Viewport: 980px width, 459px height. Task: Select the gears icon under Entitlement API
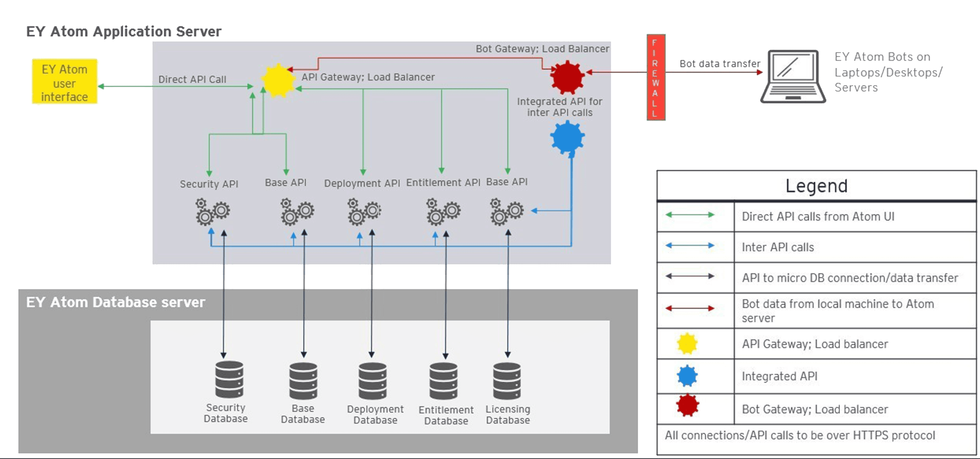tap(443, 212)
